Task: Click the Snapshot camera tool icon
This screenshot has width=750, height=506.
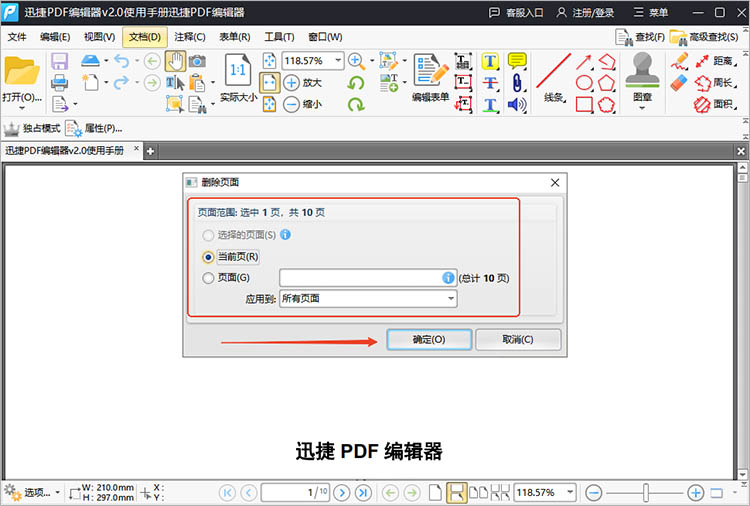Action: click(x=197, y=61)
